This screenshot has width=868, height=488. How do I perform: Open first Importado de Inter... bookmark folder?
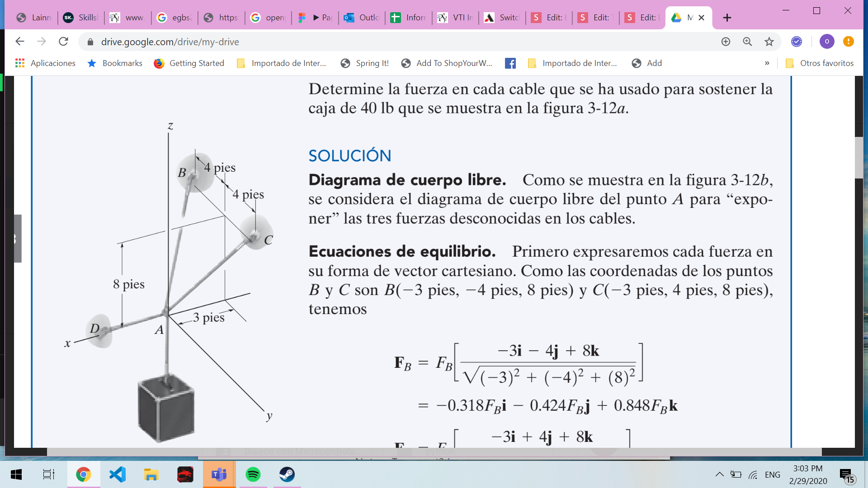click(281, 63)
